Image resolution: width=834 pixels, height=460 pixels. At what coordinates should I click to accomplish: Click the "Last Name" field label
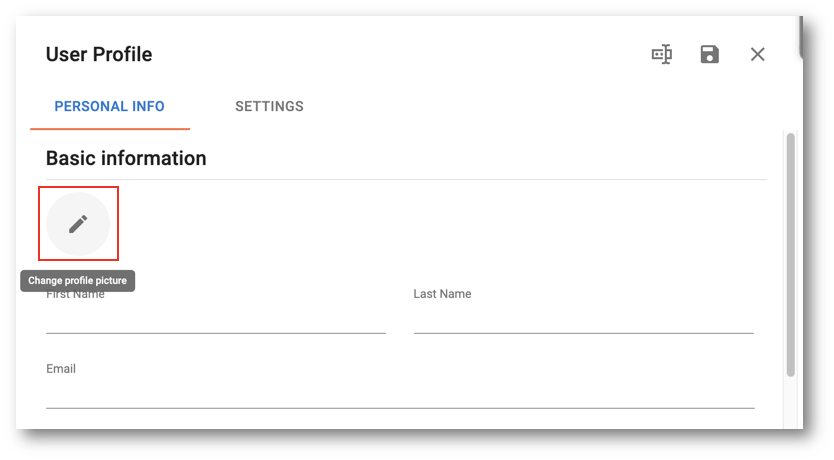click(443, 294)
